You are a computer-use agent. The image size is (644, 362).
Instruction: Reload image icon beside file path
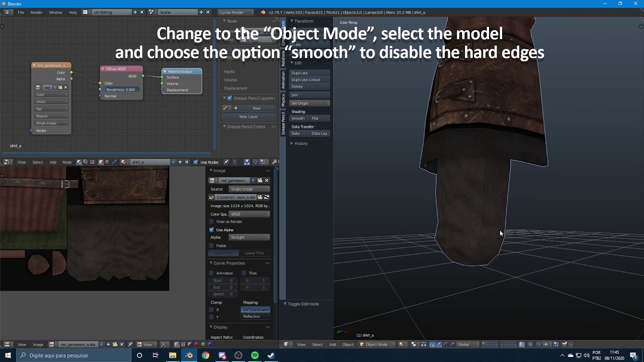267,198
